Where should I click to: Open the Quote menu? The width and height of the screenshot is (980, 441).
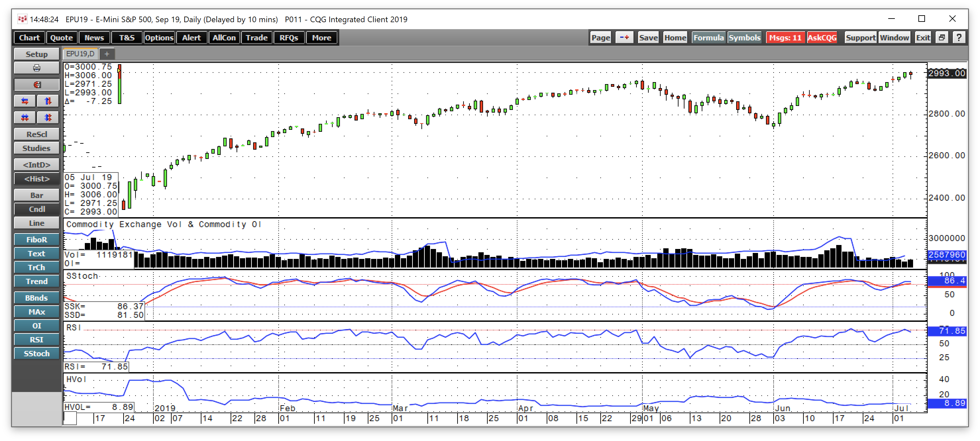point(62,38)
